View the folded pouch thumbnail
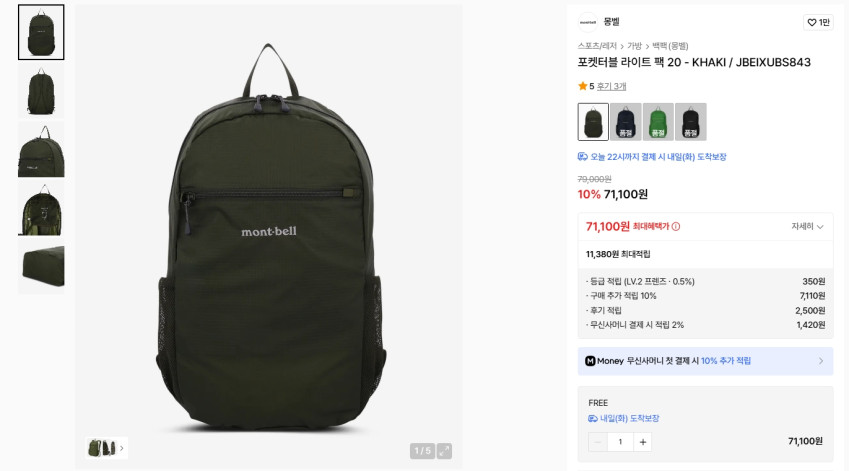The image size is (849, 471). point(41,267)
